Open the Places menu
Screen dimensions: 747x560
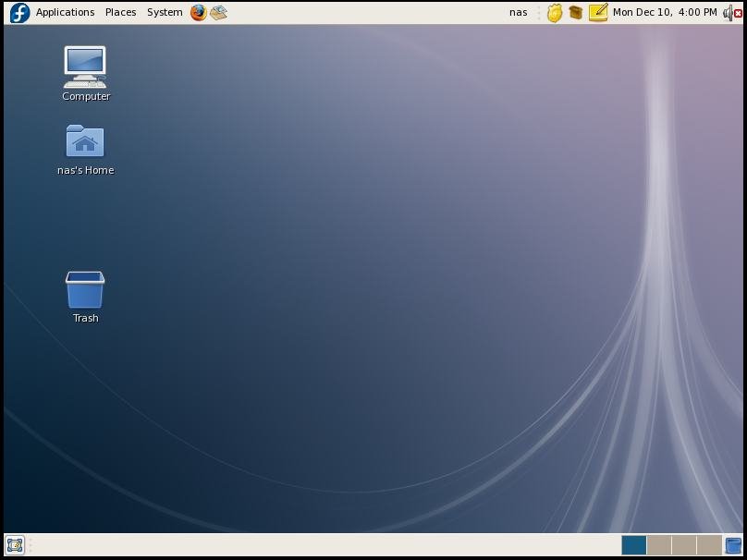[120, 13]
